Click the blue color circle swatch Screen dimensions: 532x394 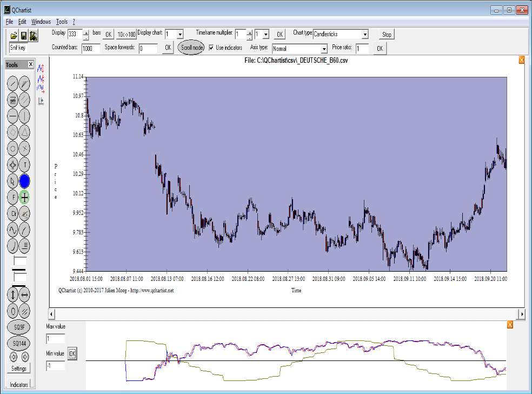click(x=25, y=181)
